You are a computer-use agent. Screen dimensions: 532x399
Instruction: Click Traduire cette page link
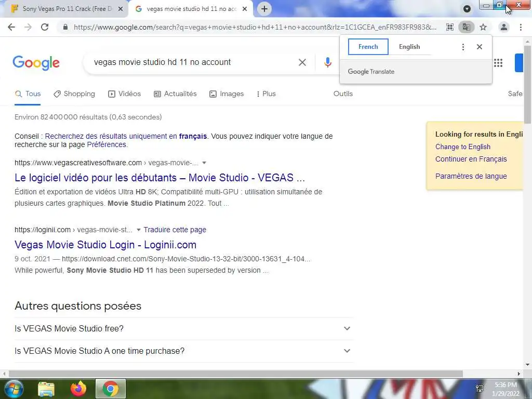tap(175, 230)
